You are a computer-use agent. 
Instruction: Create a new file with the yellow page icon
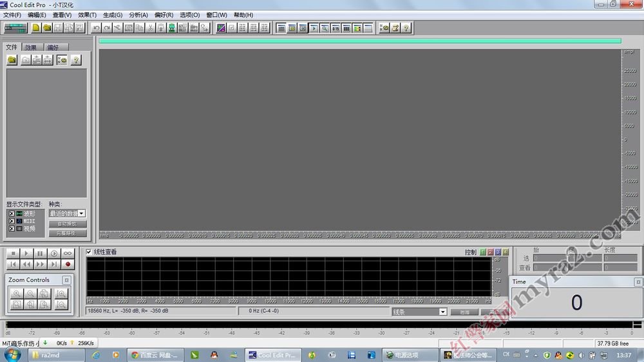[x=35, y=28]
